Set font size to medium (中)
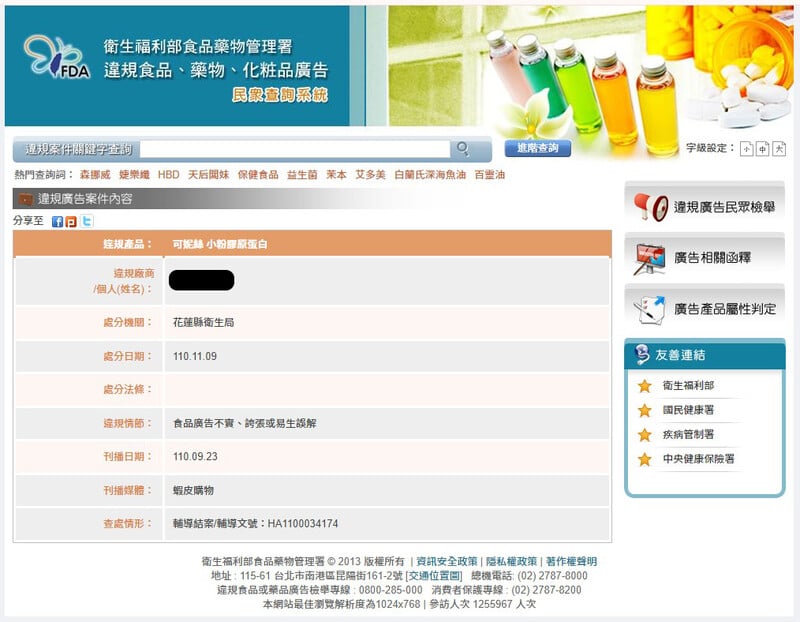Screen dimensions: 800x622 pos(762,148)
